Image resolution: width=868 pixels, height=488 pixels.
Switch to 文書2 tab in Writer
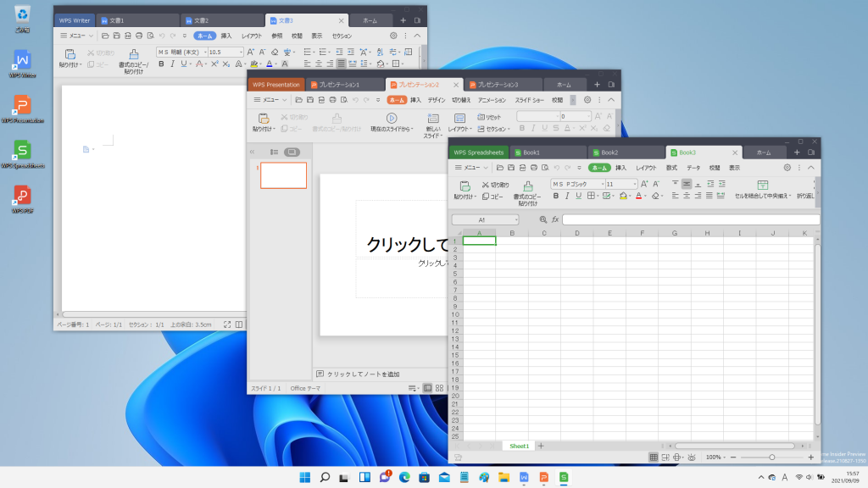(223, 20)
